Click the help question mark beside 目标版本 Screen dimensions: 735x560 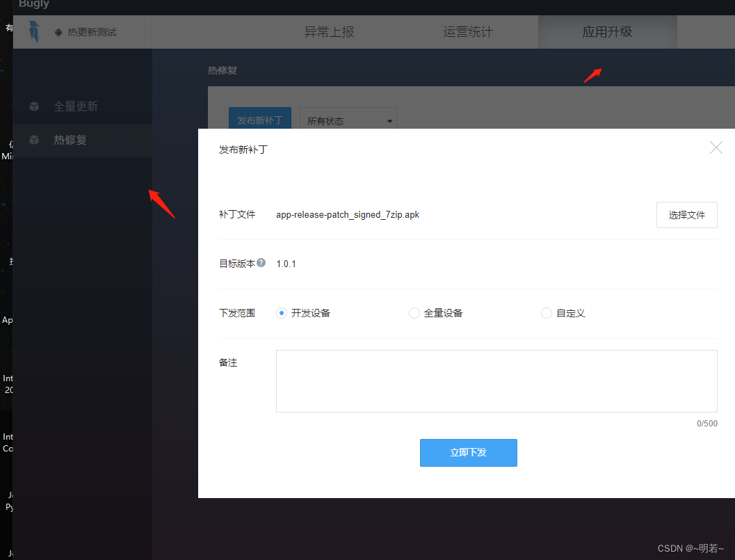(261, 263)
